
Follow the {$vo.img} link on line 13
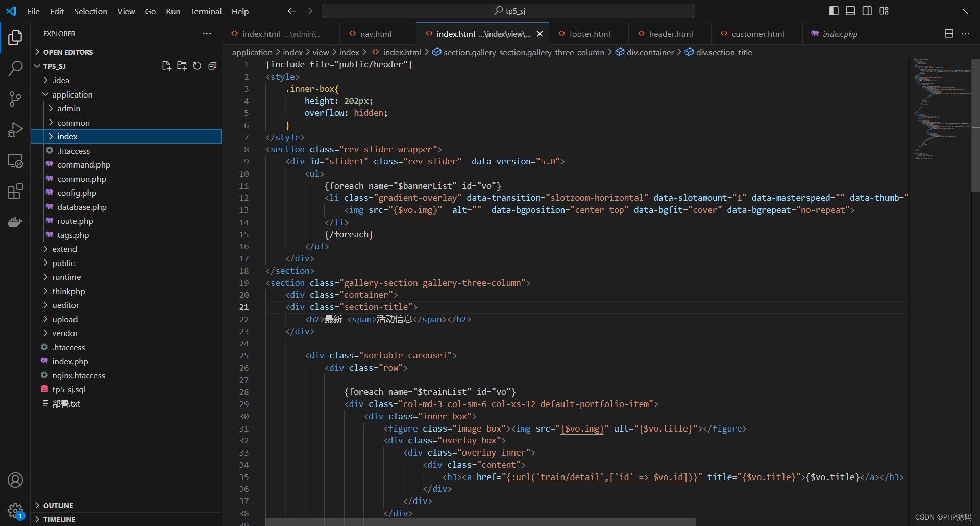(415, 210)
